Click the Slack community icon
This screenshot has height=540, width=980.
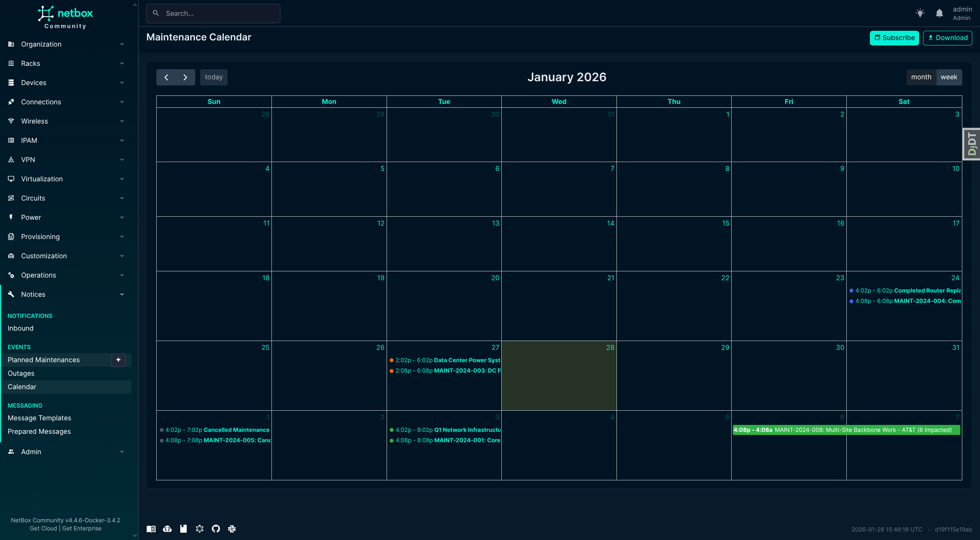click(x=232, y=529)
